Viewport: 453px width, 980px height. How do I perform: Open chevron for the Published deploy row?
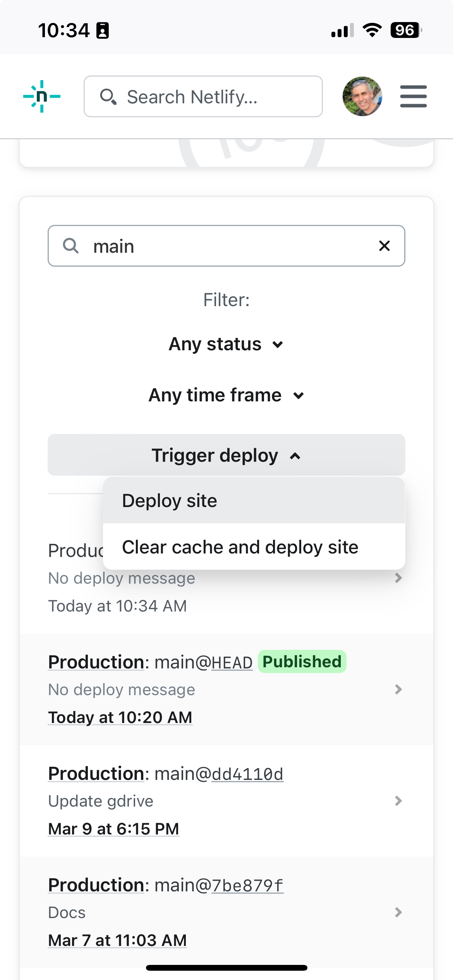(398, 689)
